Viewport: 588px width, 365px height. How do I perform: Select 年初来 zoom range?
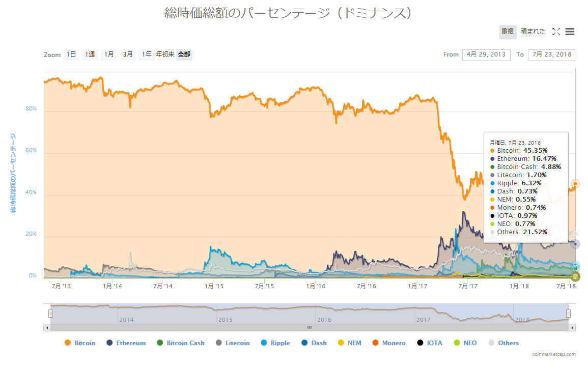(165, 54)
